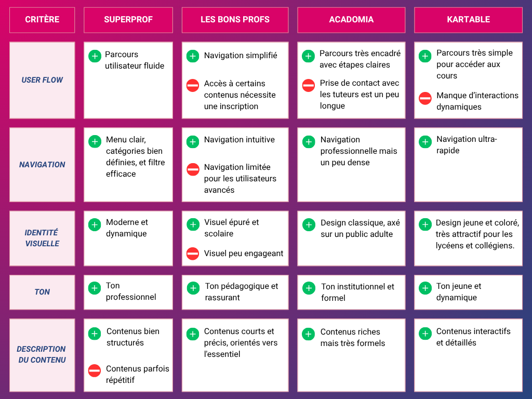Image resolution: width=532 pixels, height=399 pixels.
Task: Click the "Navigation ultra-rapide" text
Action: click(x=467, y=145)
